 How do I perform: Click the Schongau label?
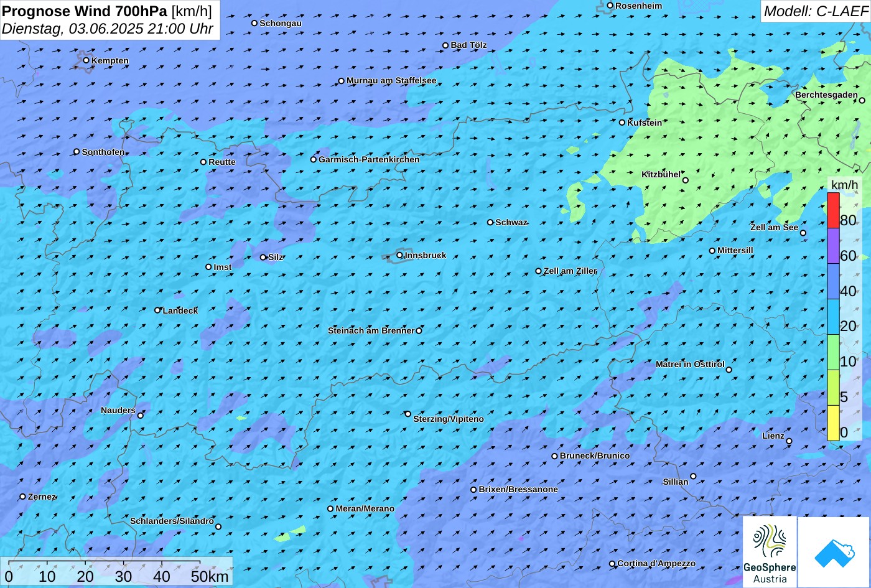tap(281, 23)
